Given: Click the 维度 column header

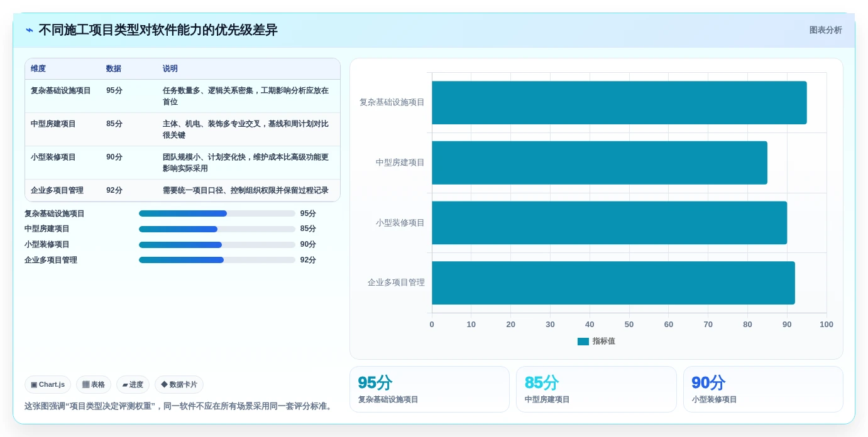Looking at the screenshot, I should coord(38,69).
